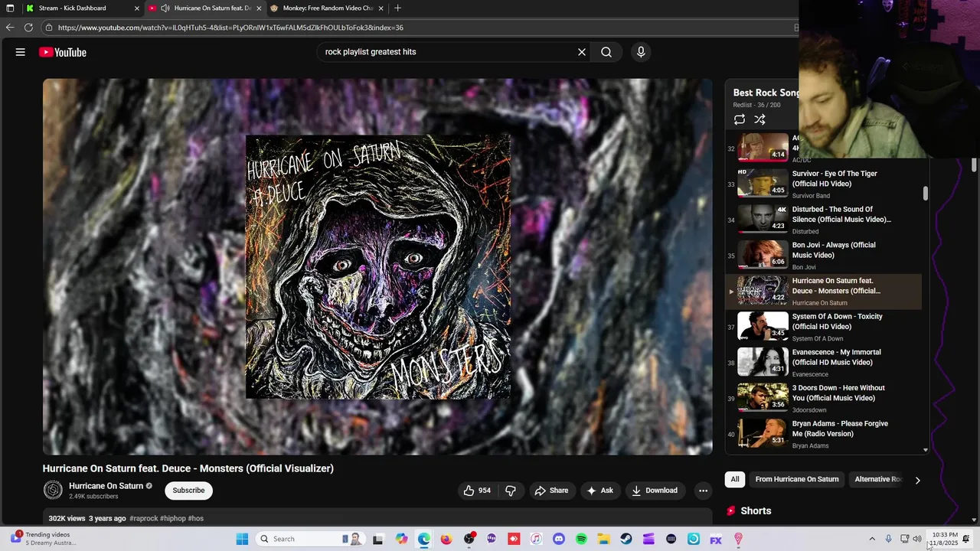Image resolution: width=980 pixels, height=551 pixels.
Task: Play Disturbed The Sound Of Silence
Action: [825, 220]
